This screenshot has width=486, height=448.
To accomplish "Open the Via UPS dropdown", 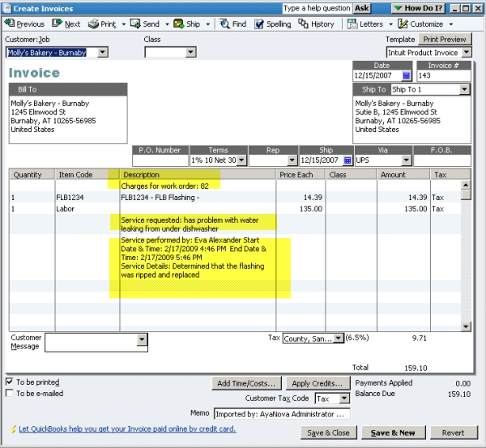I will point(406,160).
